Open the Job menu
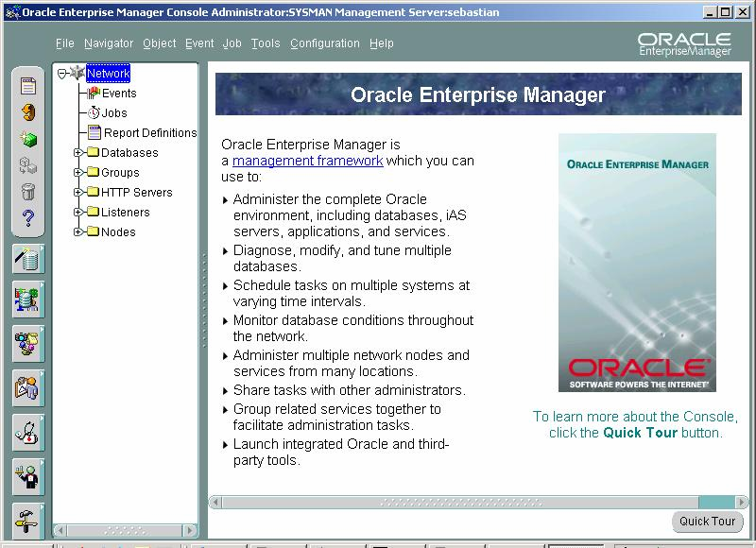The width and height of the screenshot is (756, 548). [232, 43]
